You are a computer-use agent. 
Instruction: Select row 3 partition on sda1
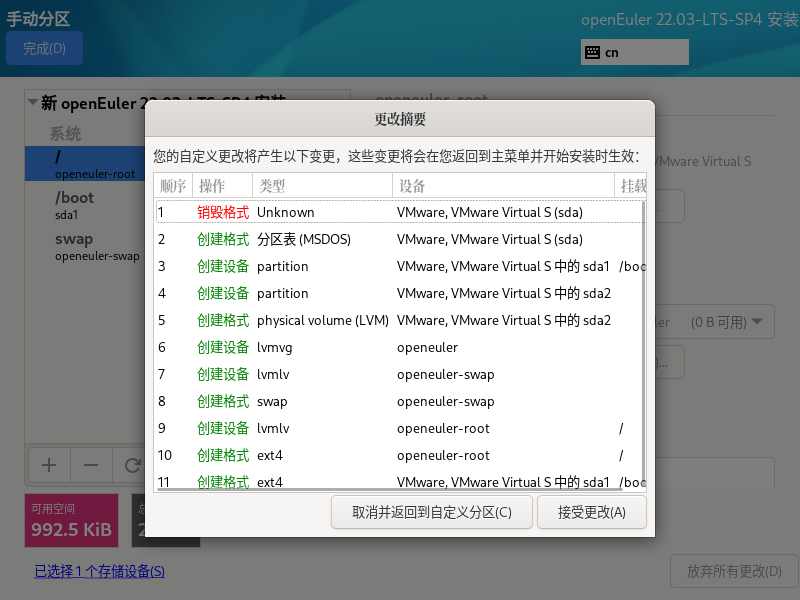(398, 266)
